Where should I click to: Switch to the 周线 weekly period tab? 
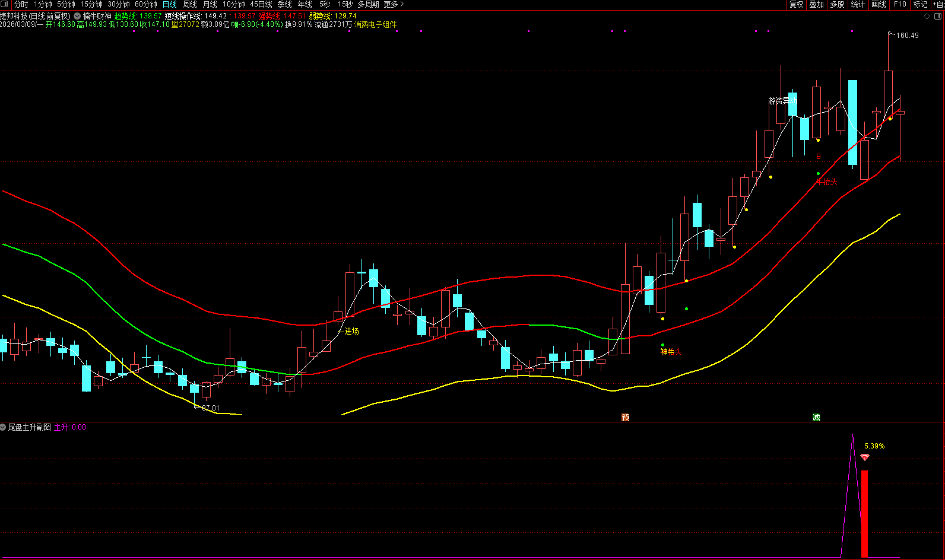click(x=190, y=4)
